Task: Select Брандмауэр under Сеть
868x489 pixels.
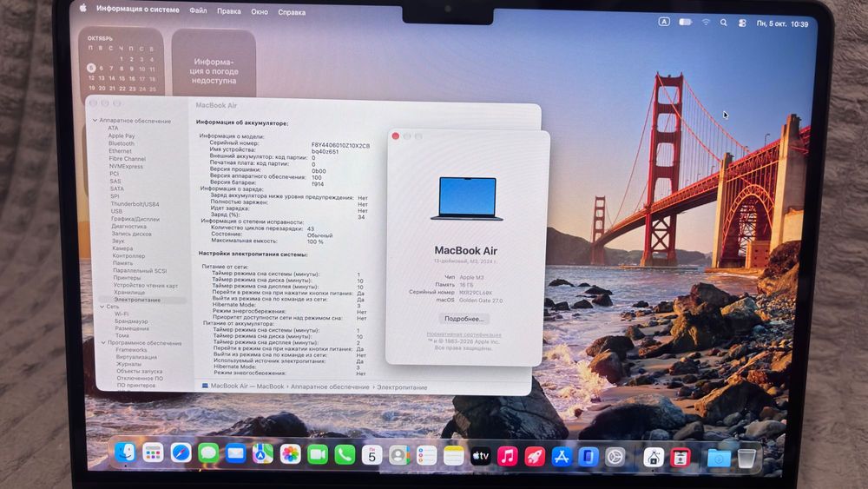Action: [x=131, y=320]
